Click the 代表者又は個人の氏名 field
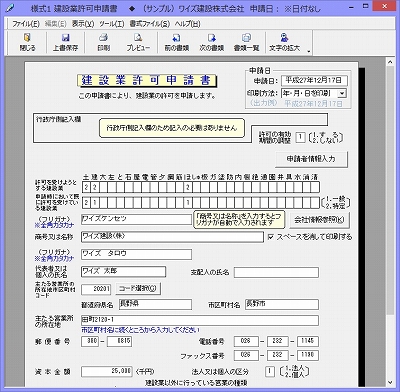The width and height of the screenshot is (400, 392). [x=123, y=272]
